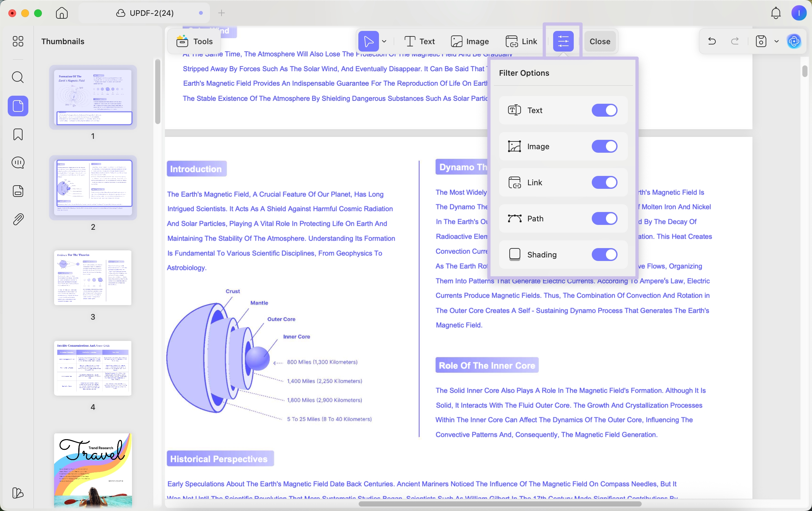Expand the selection tool dropdown arrow
812x511 pixels.
384,41
